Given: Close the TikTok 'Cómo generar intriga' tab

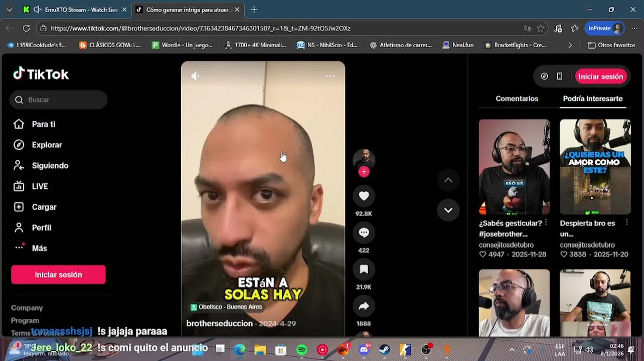Looking at the screenshot, I should 237,10.
